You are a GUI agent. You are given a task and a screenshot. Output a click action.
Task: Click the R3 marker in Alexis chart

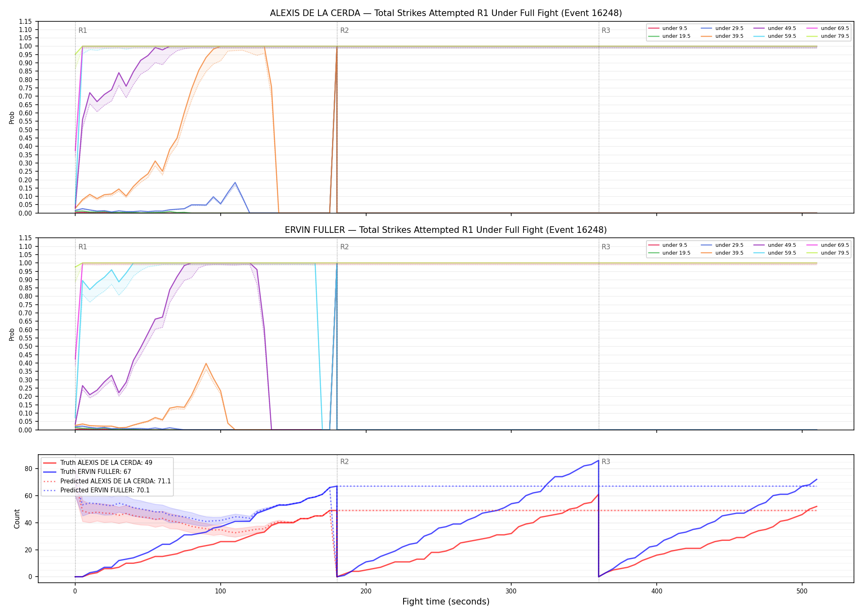point(606,30)
